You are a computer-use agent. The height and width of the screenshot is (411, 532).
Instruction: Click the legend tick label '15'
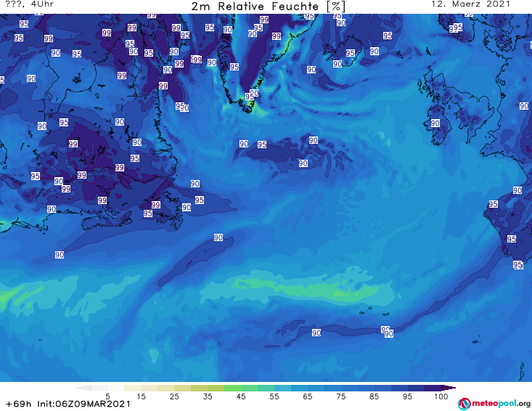[141, 396]
